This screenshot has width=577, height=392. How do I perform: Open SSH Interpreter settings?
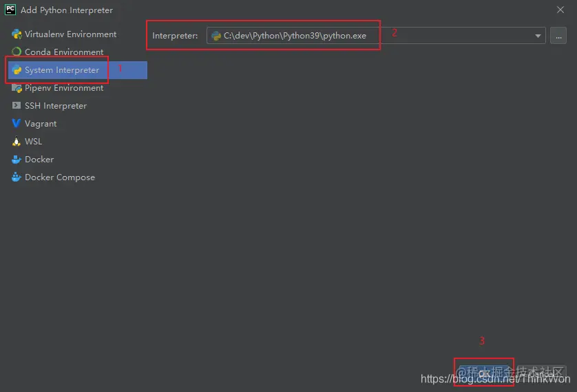tap(77, 105)
